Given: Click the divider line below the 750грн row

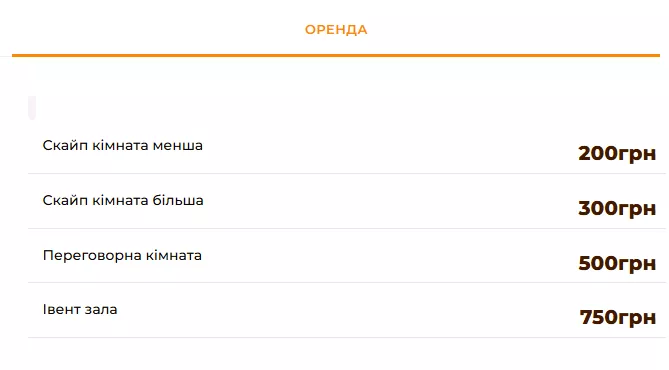Looking at the screenshot, I should coord(346,338).
